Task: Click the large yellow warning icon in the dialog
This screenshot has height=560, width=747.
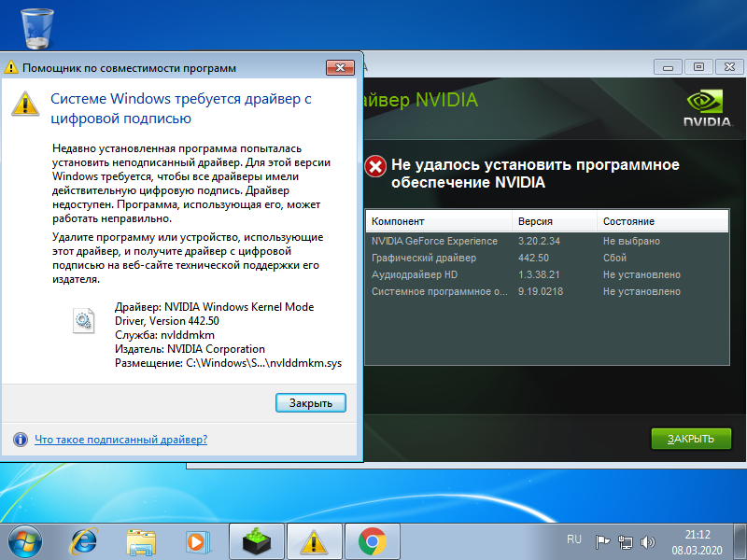Action: [25, 104]
